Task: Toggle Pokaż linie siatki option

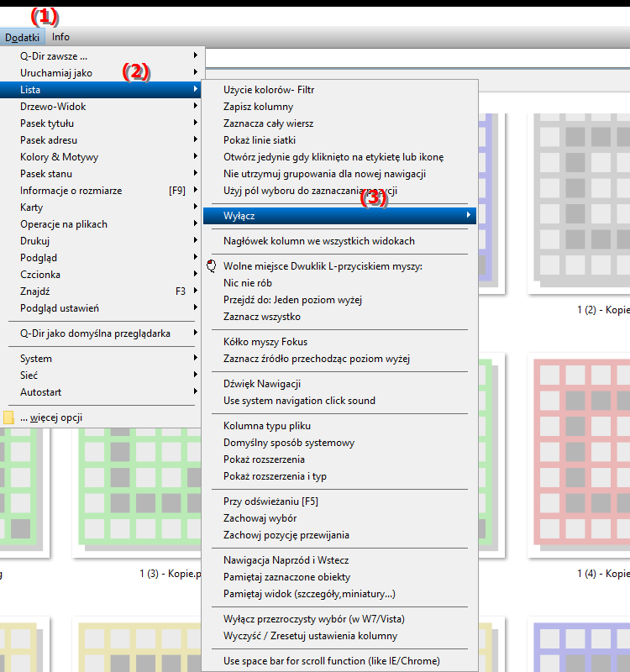Action: pos(340,140)
